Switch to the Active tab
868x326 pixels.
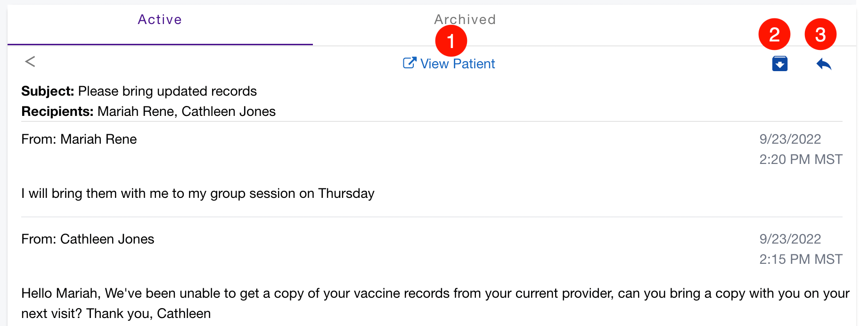click(x=160, y=20)
